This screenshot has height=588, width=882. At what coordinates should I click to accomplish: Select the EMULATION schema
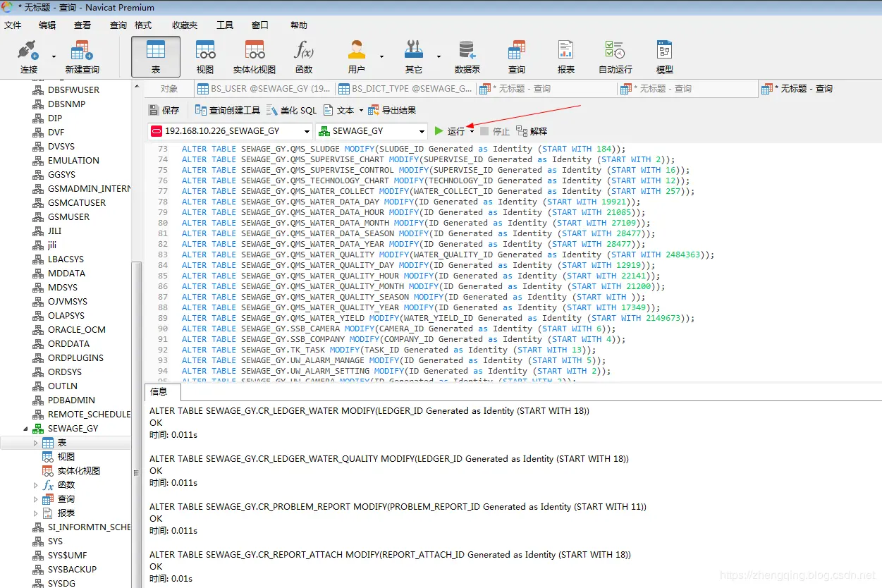tap(73, 161)
